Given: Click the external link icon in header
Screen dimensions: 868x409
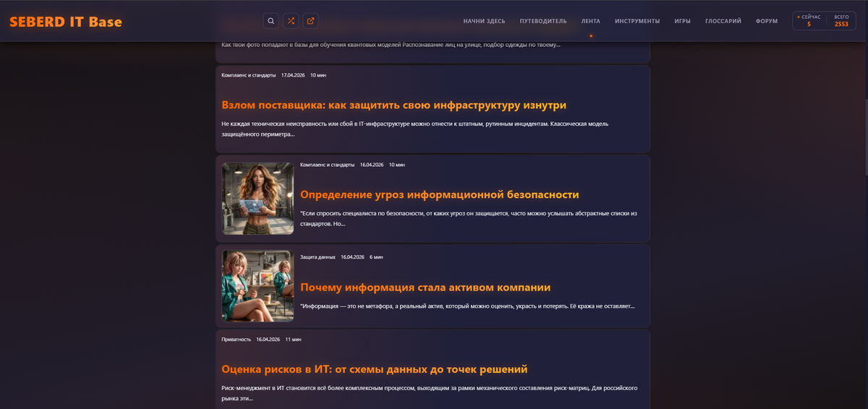Looking at the screenshot, I should [x=310, y=21].
